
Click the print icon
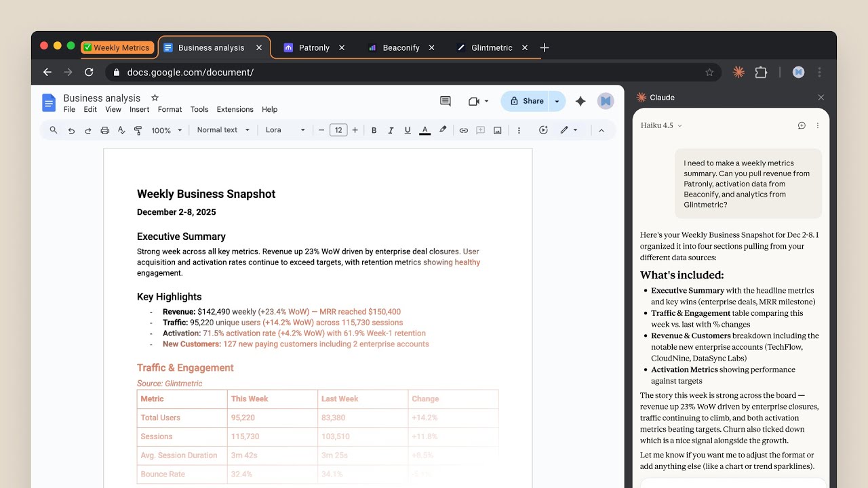104,130
